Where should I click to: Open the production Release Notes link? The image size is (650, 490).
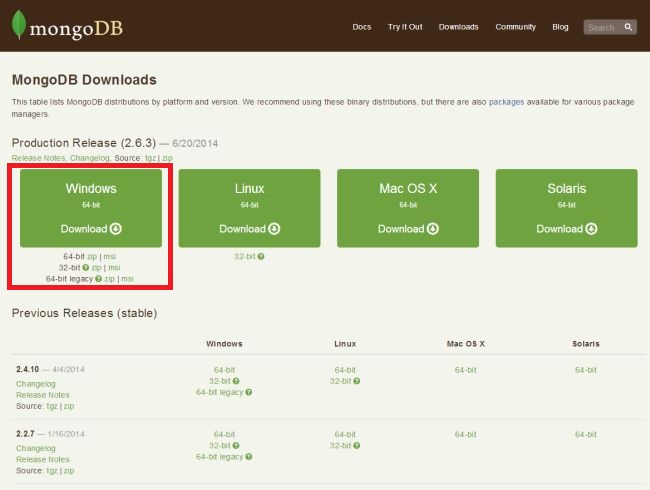click(39, 158)
